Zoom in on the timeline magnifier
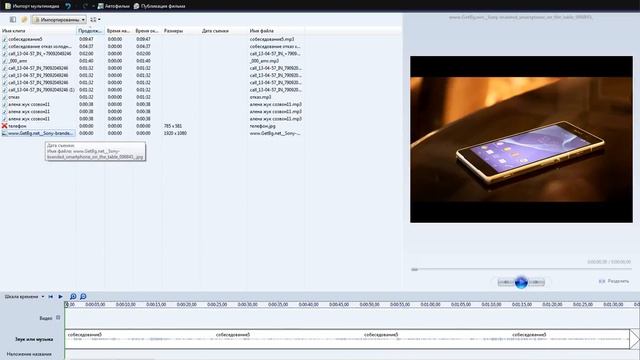The height and width of the screenshot is (360, 640). point(73,297)
